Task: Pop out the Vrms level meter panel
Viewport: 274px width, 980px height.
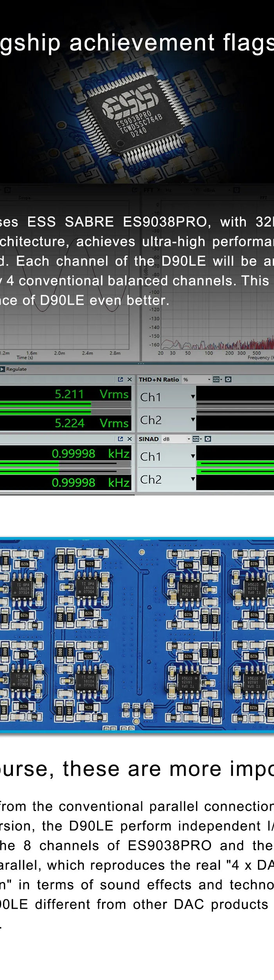Action: (x=121, y=379)
